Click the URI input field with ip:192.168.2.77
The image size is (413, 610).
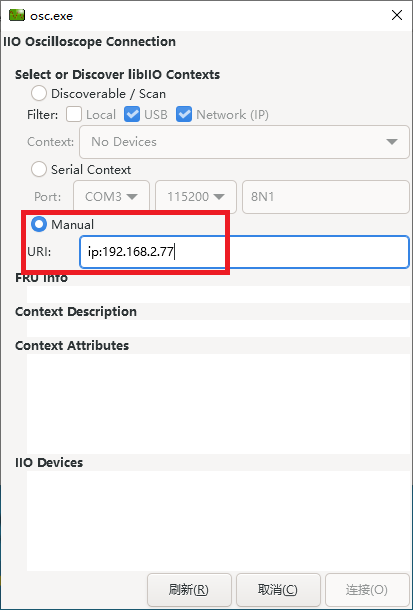(x=244, y=252)
